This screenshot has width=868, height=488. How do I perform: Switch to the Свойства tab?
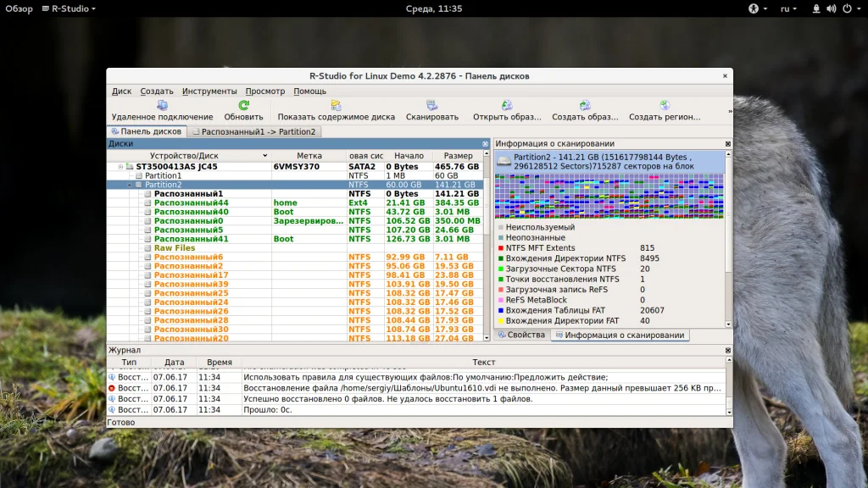point(520,335)
